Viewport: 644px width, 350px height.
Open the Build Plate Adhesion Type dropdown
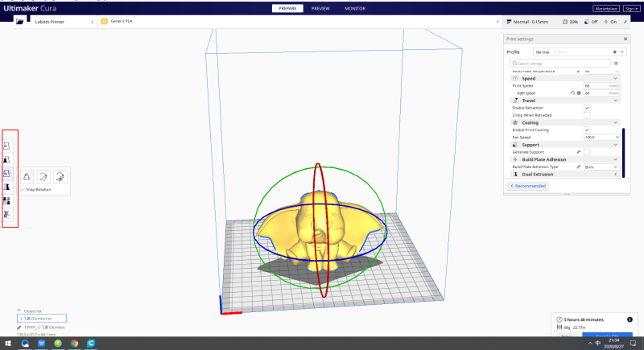coord(601,167)
